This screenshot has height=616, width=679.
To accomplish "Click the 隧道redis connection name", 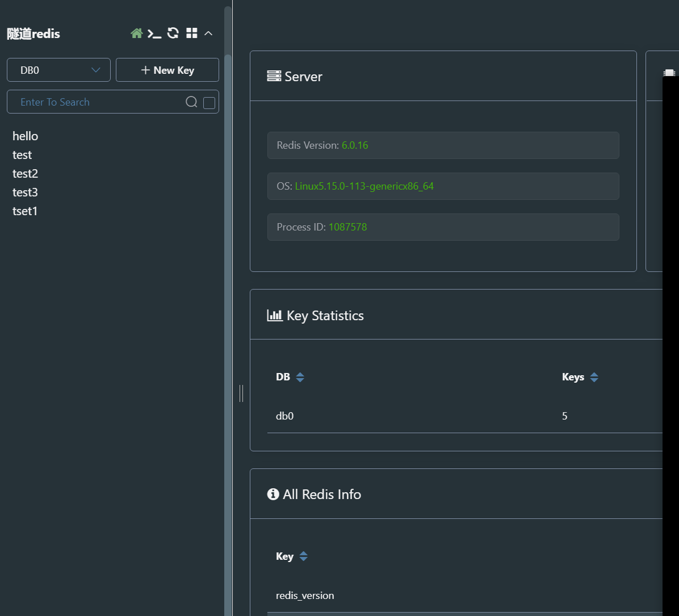I will point(33,34).
